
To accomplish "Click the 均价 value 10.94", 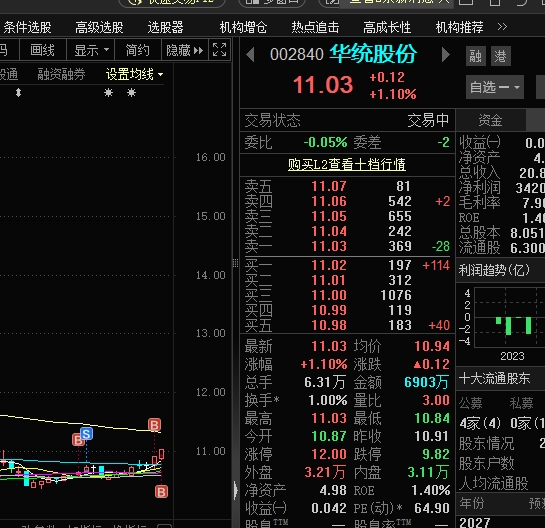I will click(x=432, y=346).
